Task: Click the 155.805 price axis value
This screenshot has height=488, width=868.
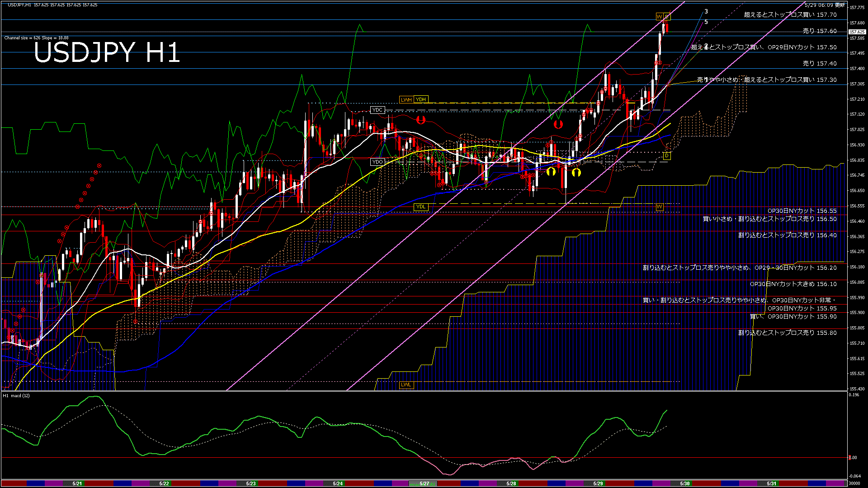Action: (x=857, y=328)
